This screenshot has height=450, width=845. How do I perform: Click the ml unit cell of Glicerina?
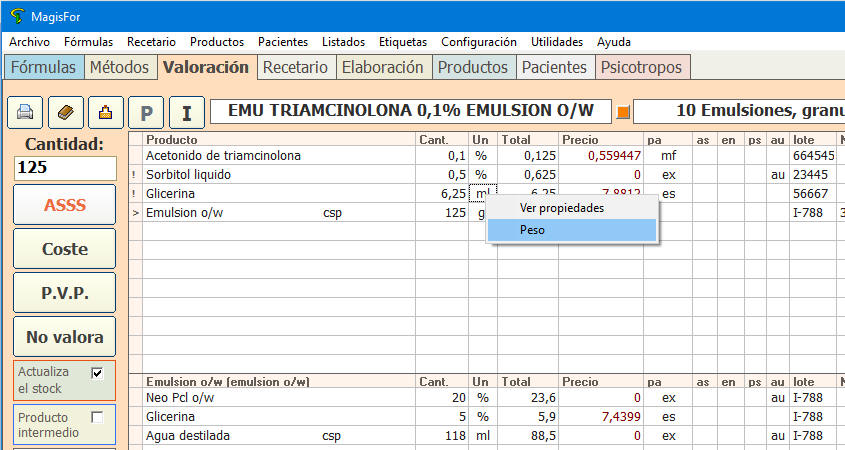tap(482, 193)
